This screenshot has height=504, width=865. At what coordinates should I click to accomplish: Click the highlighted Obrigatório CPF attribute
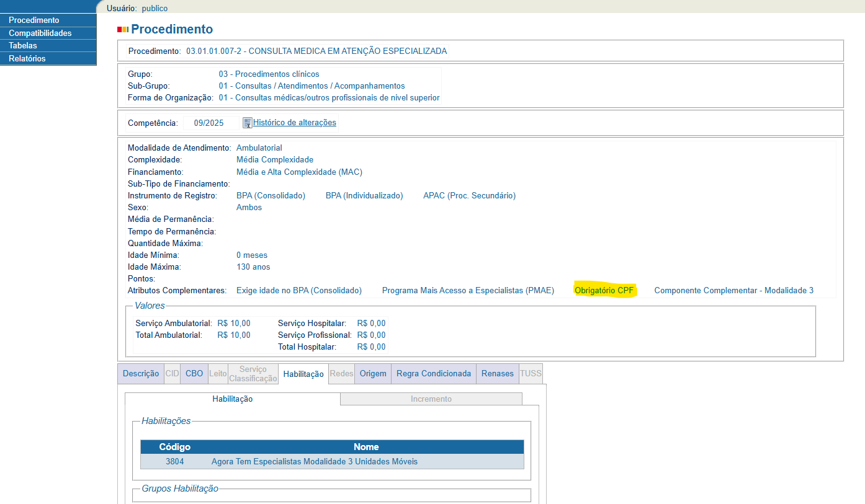pos(604,291)
